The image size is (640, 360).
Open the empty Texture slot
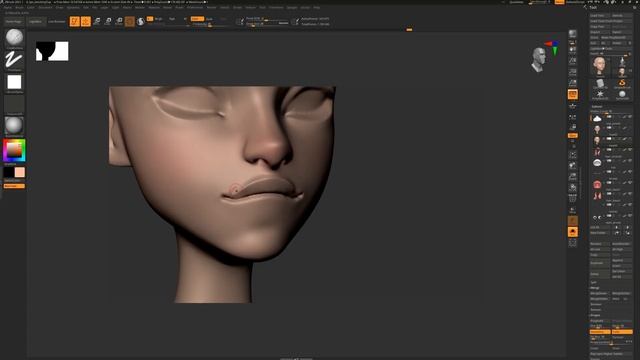(14, 104)
